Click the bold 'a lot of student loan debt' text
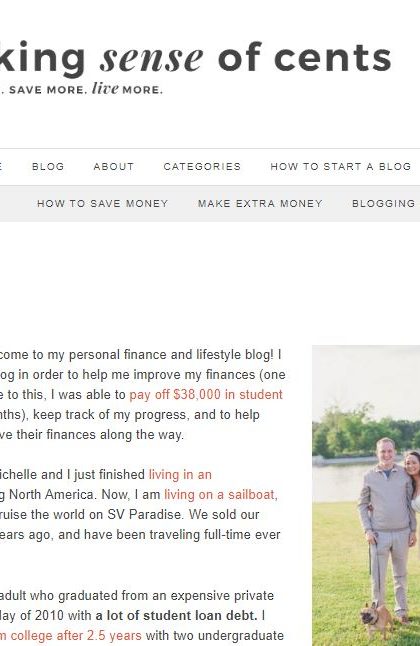 coord(176,616)
